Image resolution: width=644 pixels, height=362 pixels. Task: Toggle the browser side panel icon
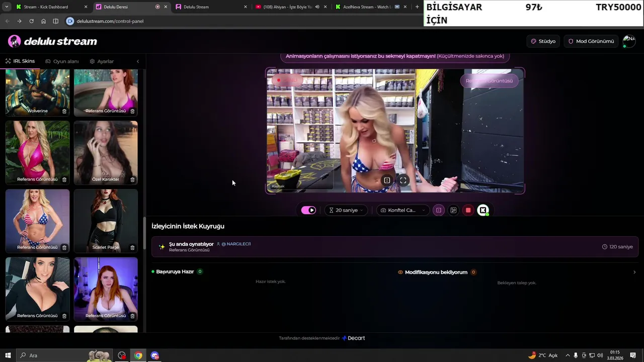pos(55,21)
